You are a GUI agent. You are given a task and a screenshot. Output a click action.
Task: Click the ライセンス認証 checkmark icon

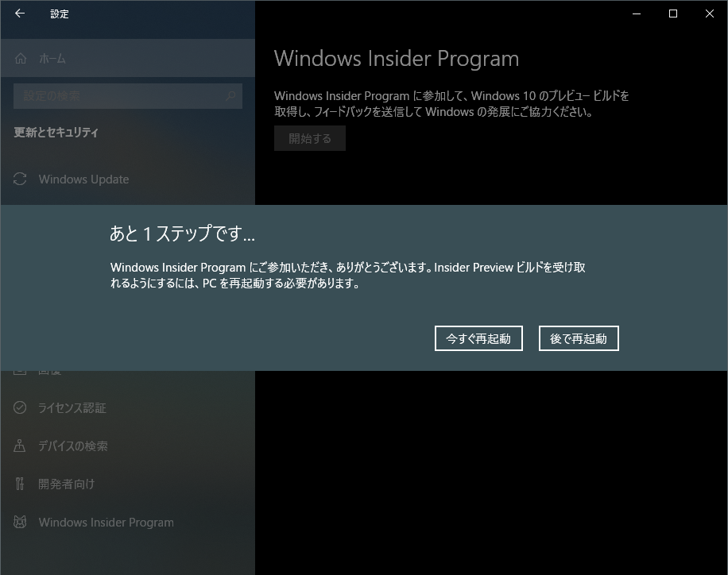click(x=19, y=407)
